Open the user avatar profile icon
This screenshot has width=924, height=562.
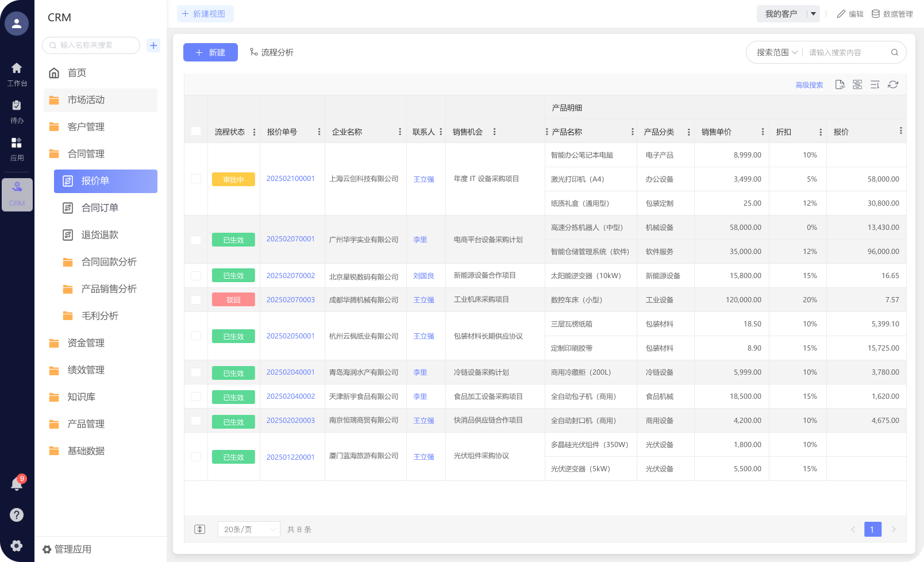click(x=17, y=24)
